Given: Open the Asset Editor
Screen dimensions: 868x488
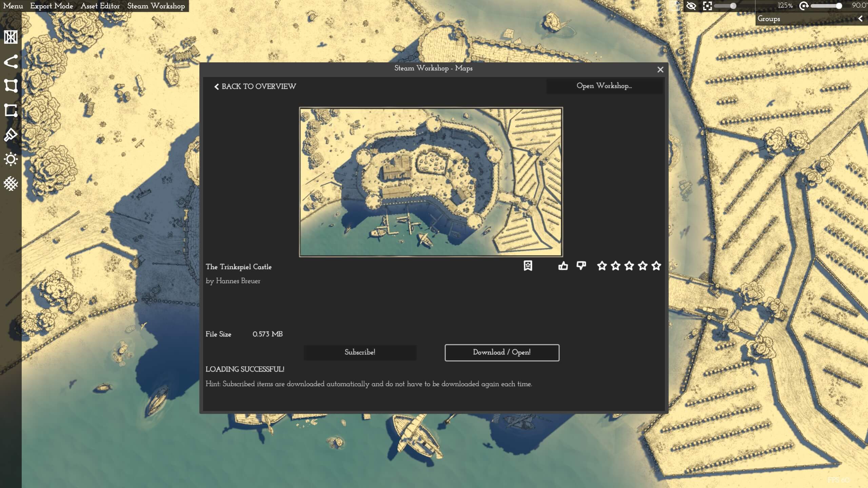Looking at the screenshot, I should [100, 6].
